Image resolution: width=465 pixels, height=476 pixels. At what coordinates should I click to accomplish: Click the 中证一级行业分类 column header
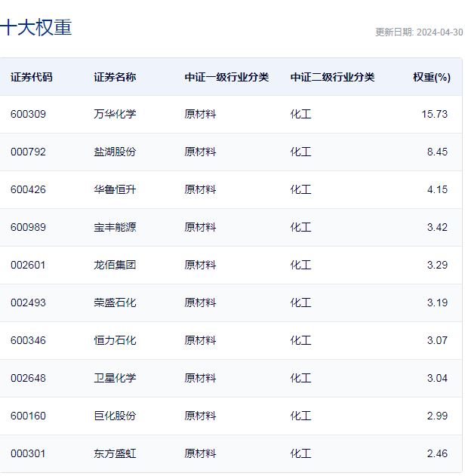(226, 77)
